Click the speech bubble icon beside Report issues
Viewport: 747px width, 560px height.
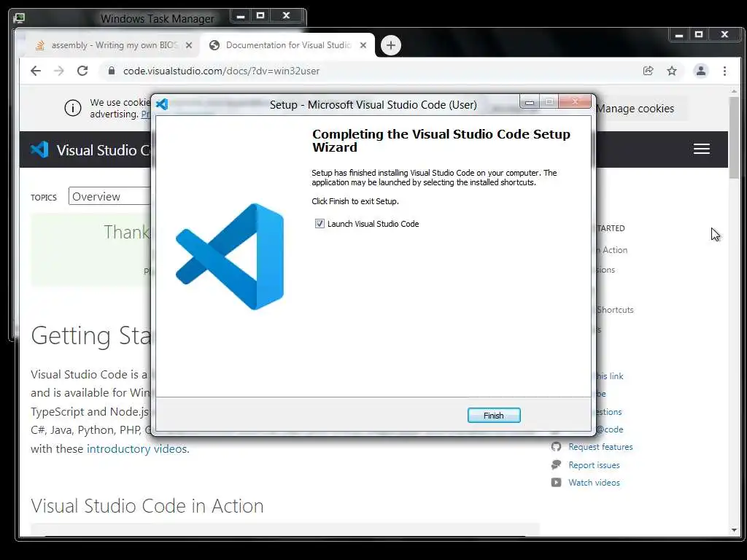[556, 464]
